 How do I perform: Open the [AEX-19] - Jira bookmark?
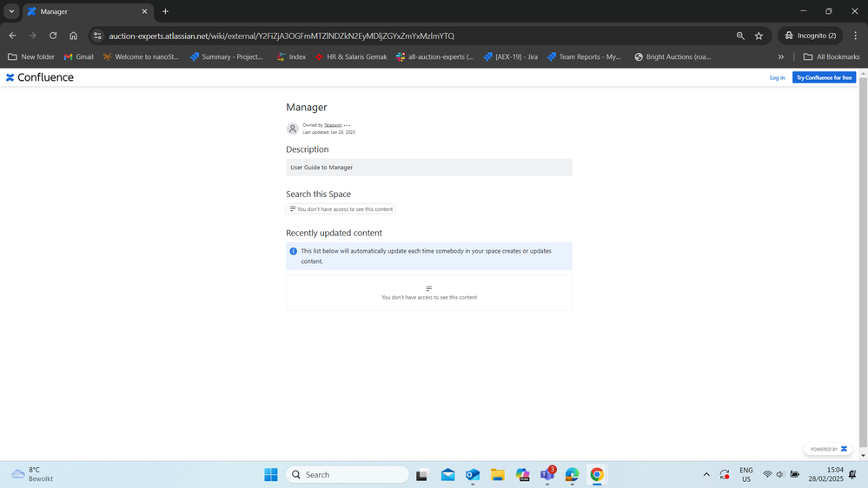[510, 56]
